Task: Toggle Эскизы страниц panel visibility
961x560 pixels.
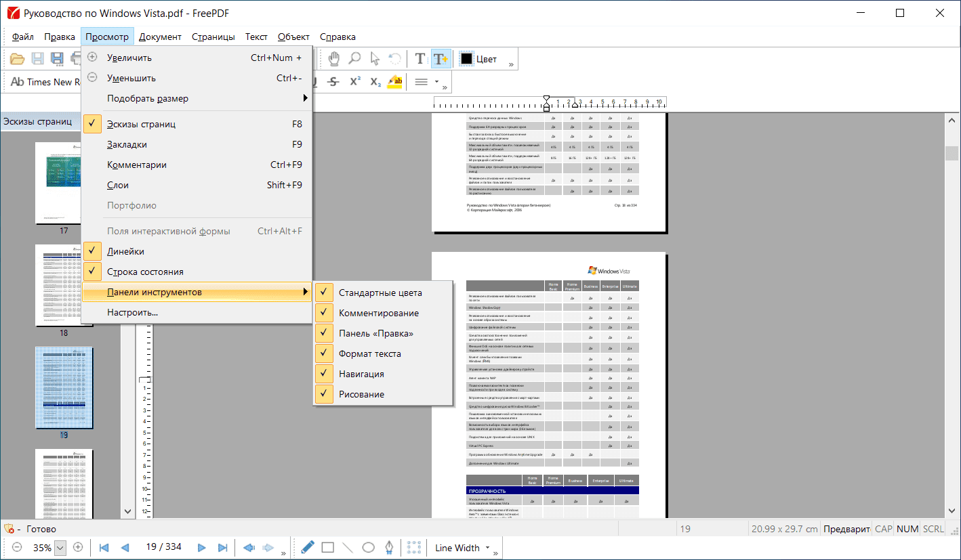Action: (x=197, y=124)
